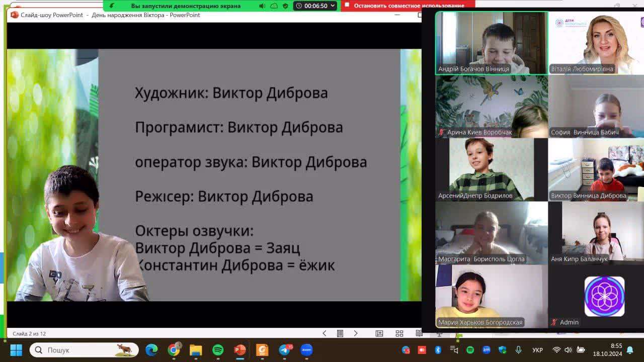Open Wi-Fi network settings in tray
This screenshot has width=644, height=362.
[556, 350]
